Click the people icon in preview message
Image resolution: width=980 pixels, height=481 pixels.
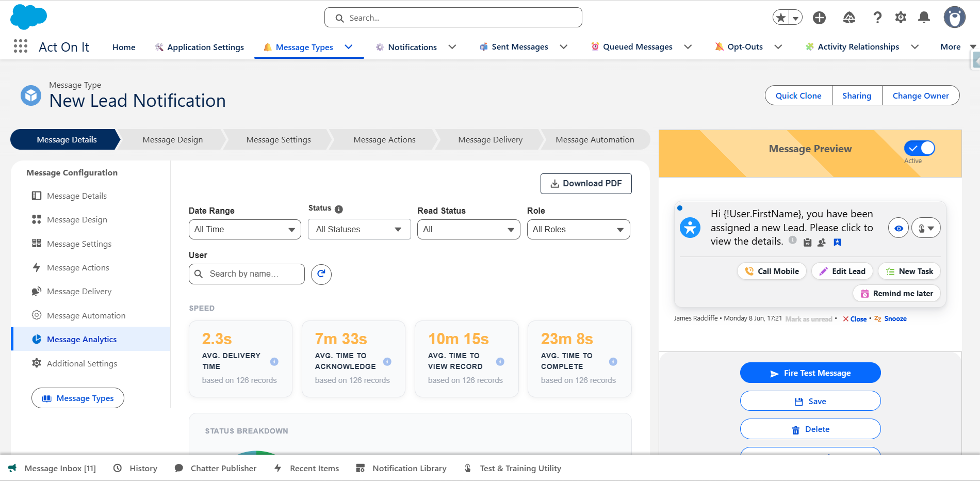click(x=822, y=243)
